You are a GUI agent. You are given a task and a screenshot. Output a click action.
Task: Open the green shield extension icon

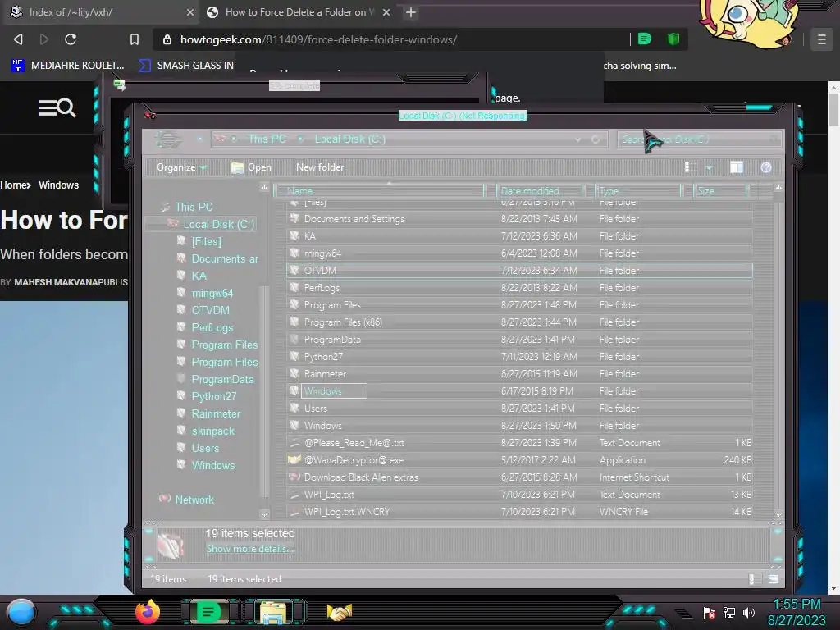pyautogui.click(x=673, y=39)
